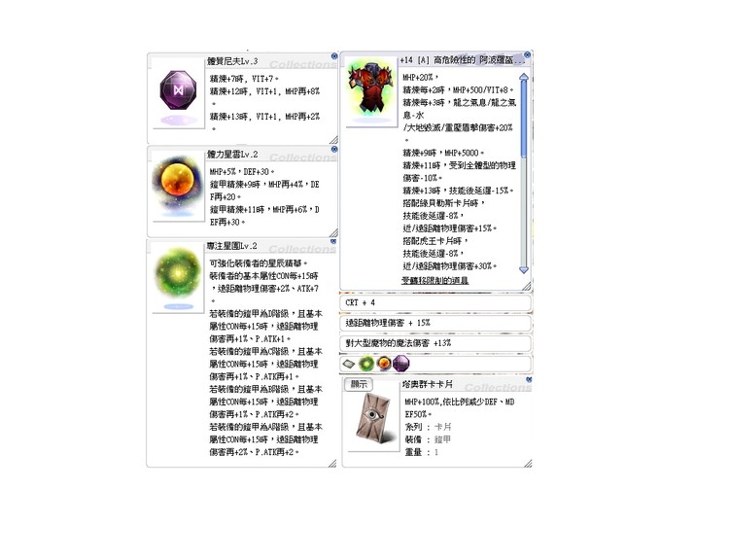
Task: Click the line '精煉+13時, VIT+1, MHP再+2%'
Action: [x=264, y=117]
